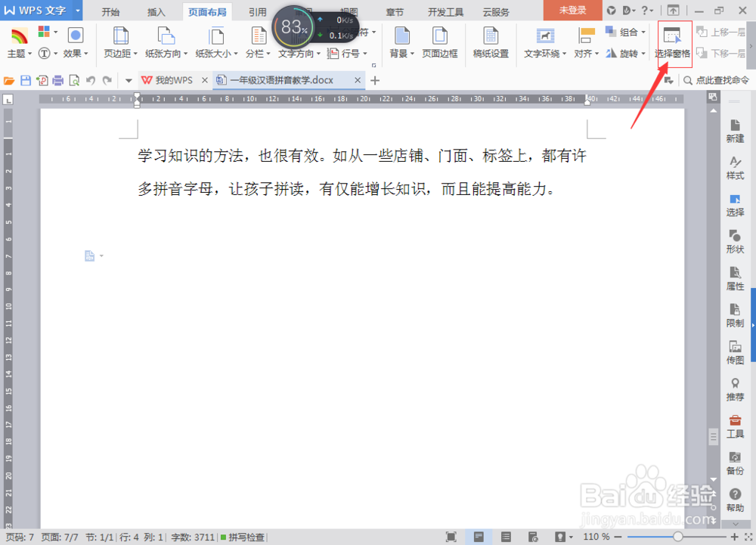Open the 云服务 ribbon tab
Screen dimensions: 756x545
[496, 11]
